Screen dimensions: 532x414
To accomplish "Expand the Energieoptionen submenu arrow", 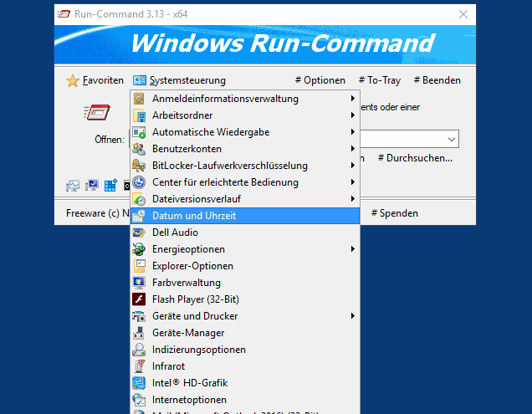I will pos(353,249).
